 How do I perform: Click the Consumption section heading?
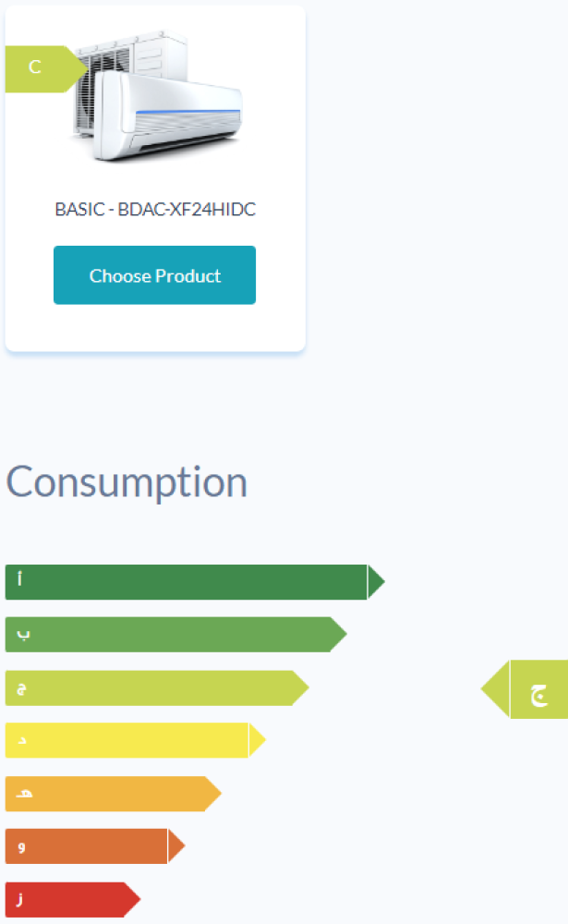coord(127,482)
